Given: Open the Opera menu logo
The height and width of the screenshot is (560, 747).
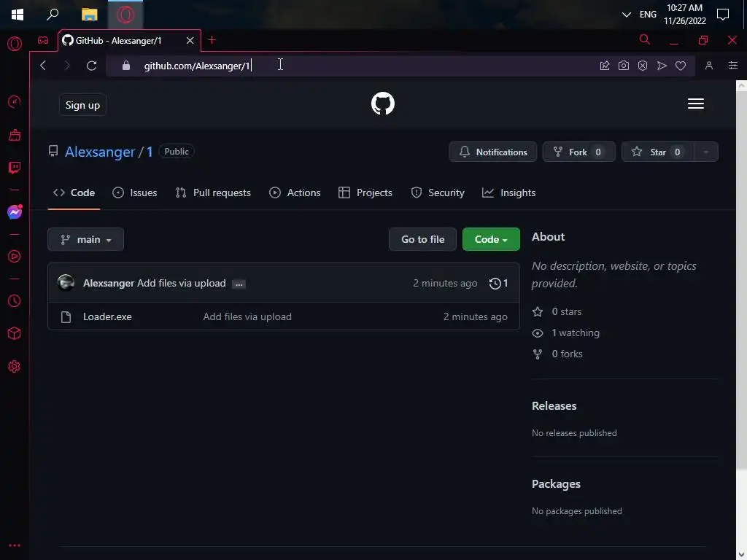Looking at the screenshot, I should pos(15,44).
